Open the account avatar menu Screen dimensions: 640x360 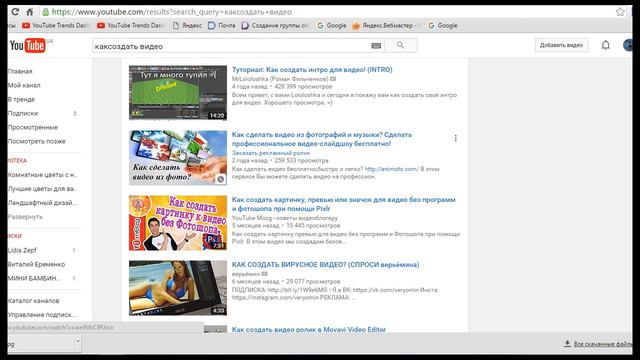[628, 45]
